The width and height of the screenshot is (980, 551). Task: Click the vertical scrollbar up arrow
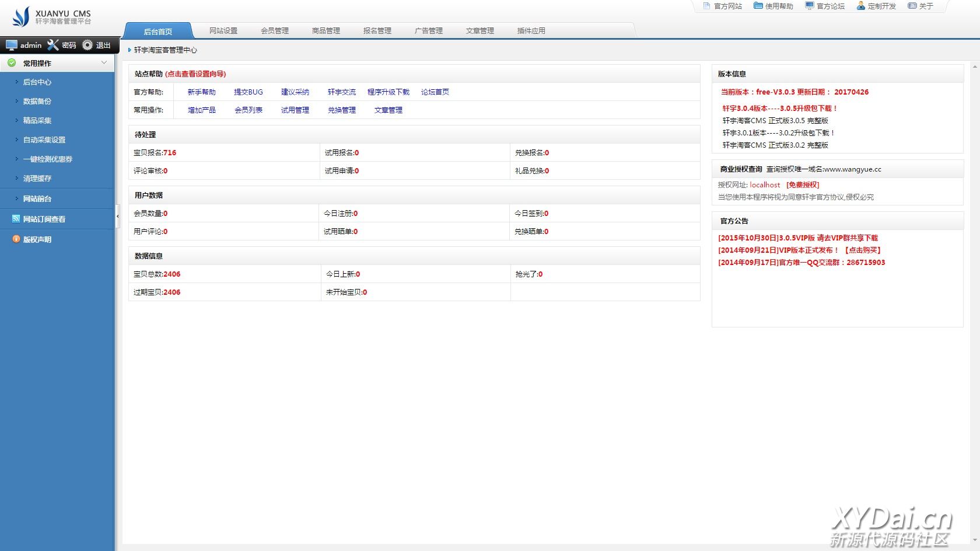pos(974,68)
